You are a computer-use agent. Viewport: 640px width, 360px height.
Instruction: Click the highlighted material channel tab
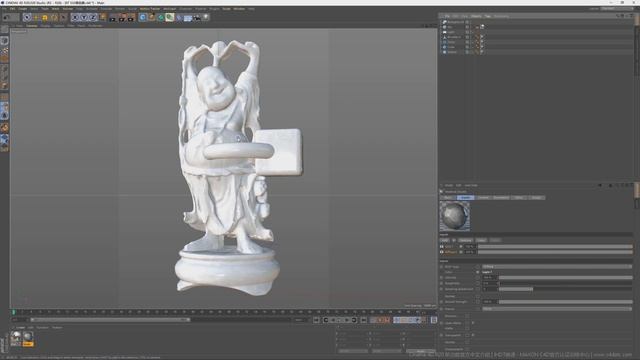pos(465,198)
